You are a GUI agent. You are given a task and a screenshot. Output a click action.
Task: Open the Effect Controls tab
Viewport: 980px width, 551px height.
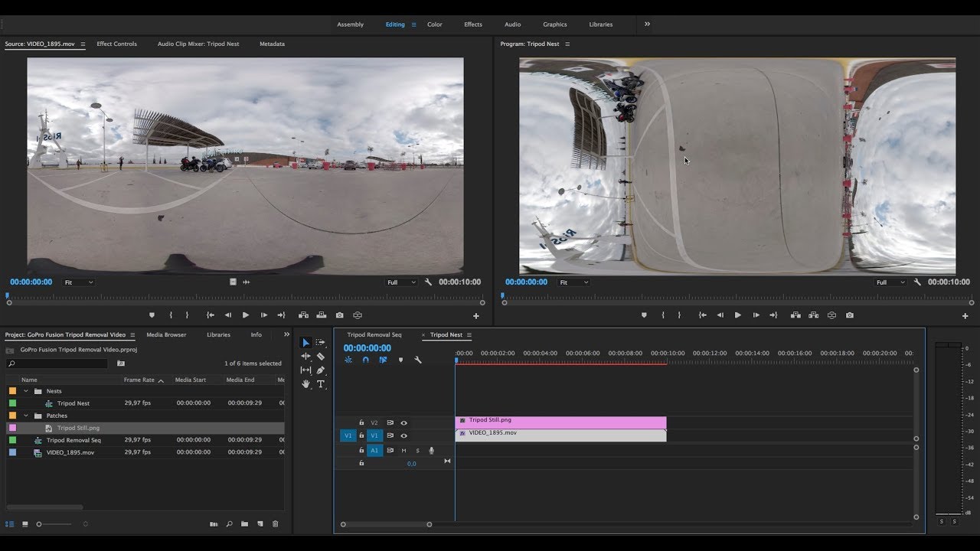[116, 44]
